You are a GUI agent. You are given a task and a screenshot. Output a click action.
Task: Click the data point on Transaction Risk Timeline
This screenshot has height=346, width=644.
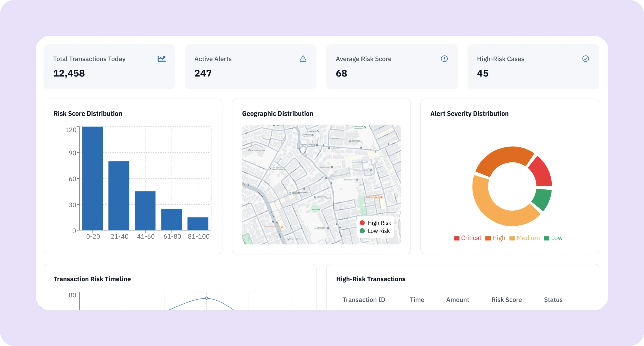tap(206, 298)
